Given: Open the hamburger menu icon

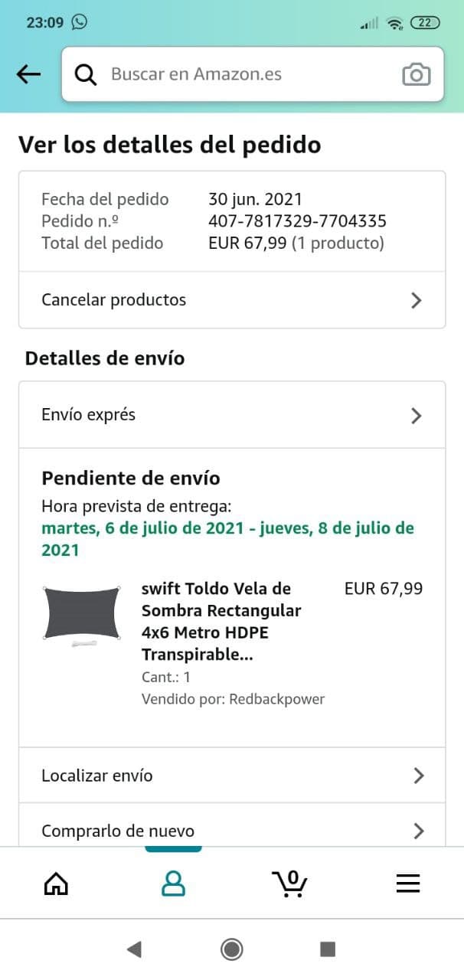Looking at the screenshot, I should pos(407,884).
